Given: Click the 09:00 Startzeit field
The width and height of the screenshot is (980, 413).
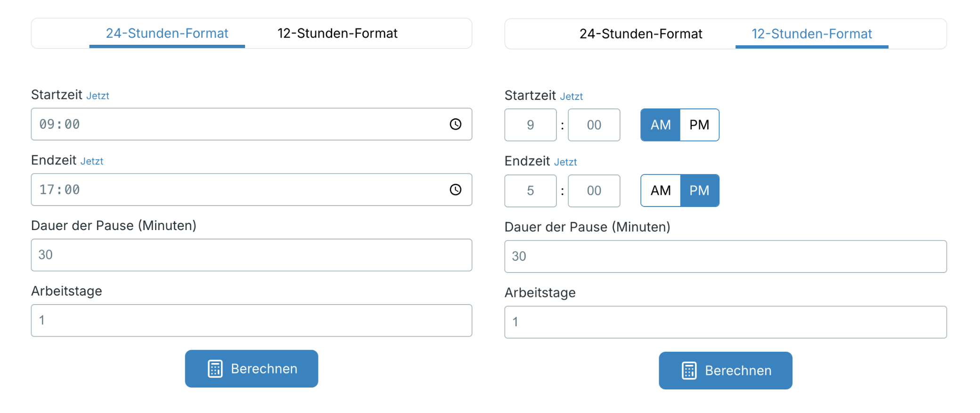Looking at the screenshot, I should pos(188,124).
